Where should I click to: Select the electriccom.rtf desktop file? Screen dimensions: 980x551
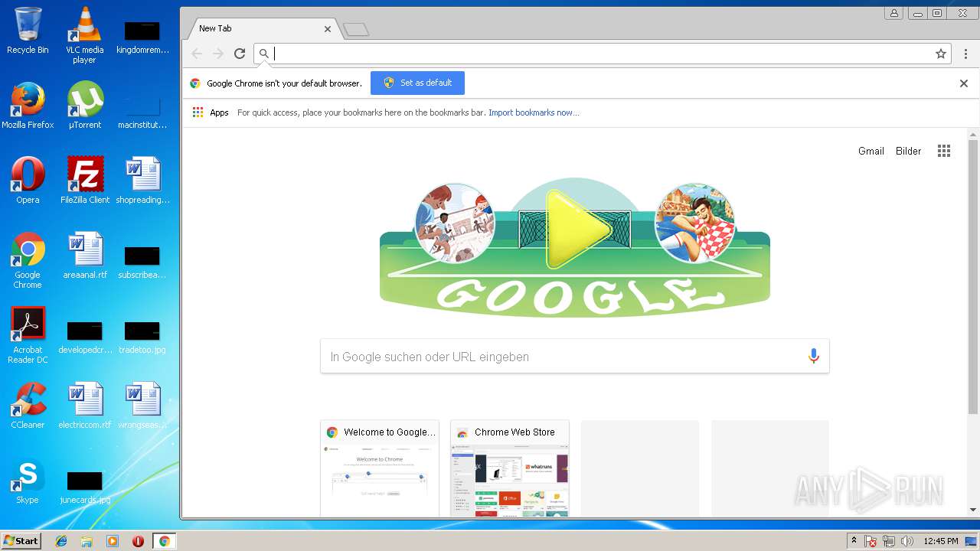84,406
